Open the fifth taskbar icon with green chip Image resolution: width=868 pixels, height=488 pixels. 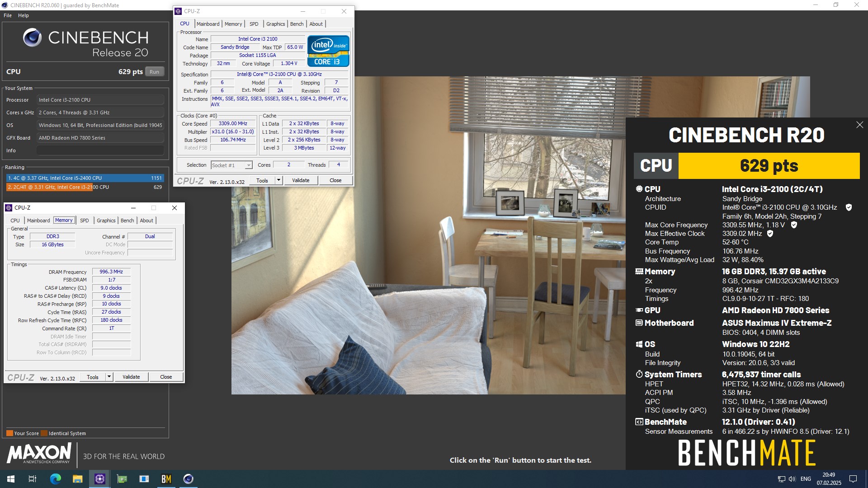click(x=122, y=479)
